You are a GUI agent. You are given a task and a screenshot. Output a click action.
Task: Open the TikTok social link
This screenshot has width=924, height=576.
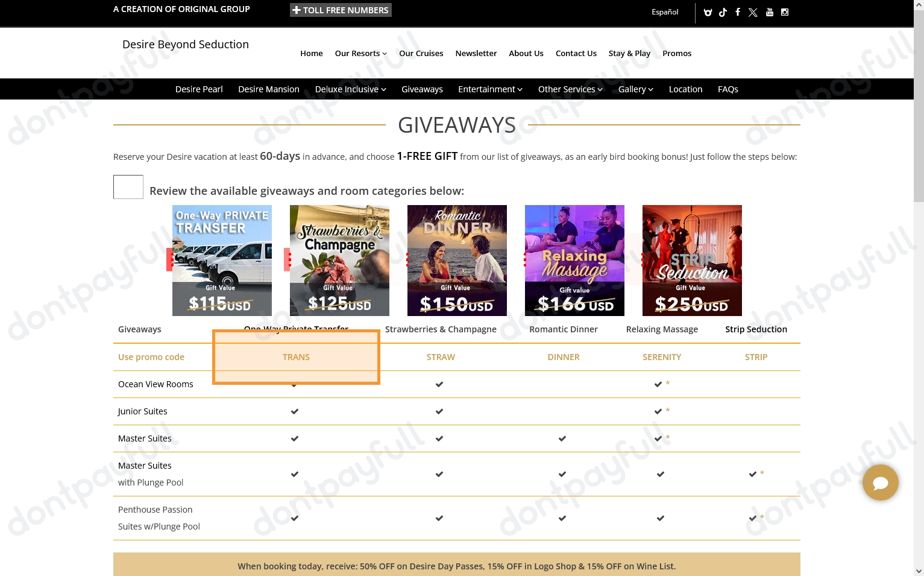(x=723, y=12)
